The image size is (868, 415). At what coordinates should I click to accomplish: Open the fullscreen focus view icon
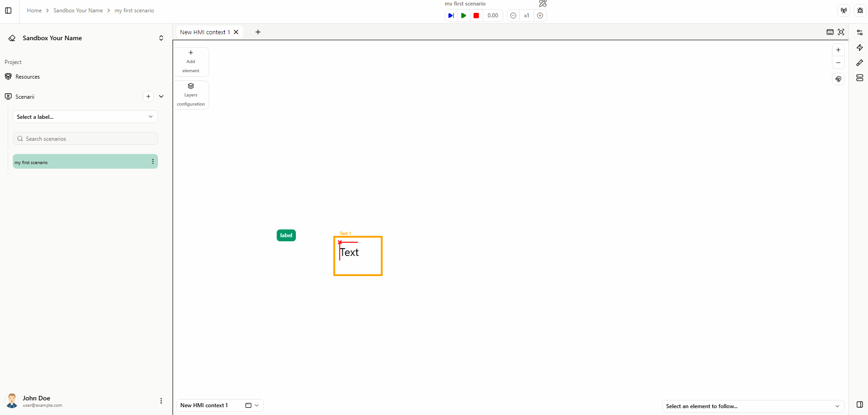coord(841,32)
